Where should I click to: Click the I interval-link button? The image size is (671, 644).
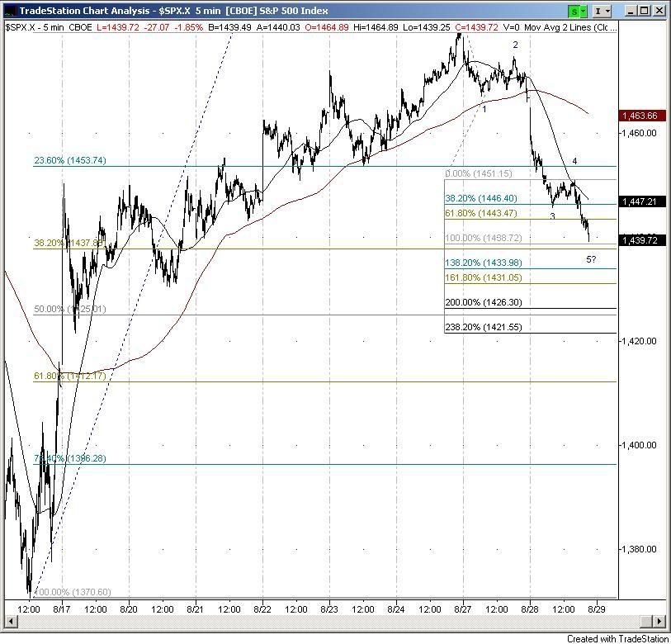[x=598, y=11]
